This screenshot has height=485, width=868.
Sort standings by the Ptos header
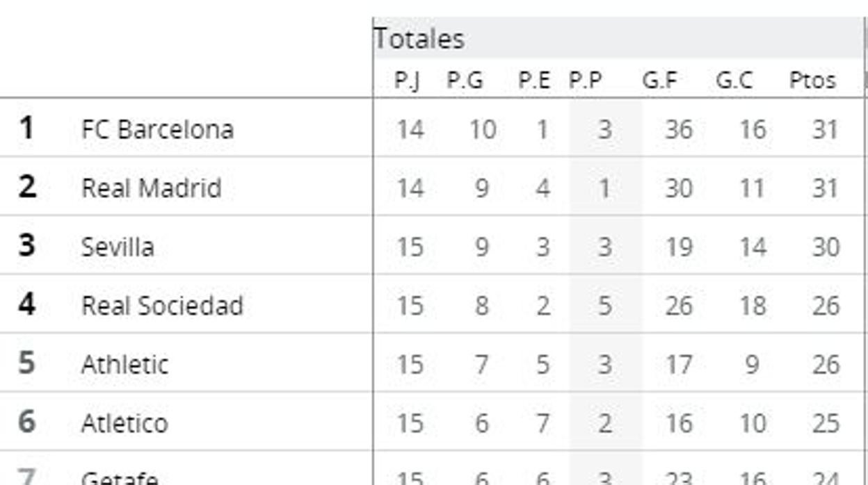click(812, 81)
